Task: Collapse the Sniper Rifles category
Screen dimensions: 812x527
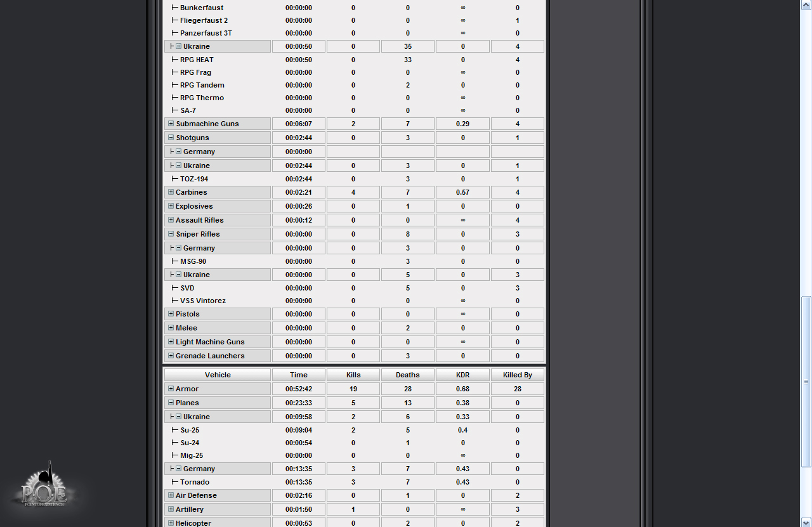Action: 171,234
